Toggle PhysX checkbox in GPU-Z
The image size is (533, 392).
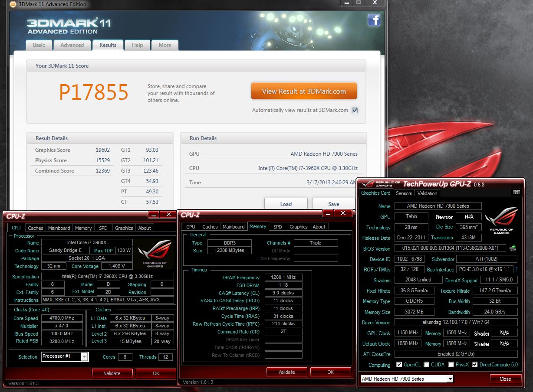451,365
